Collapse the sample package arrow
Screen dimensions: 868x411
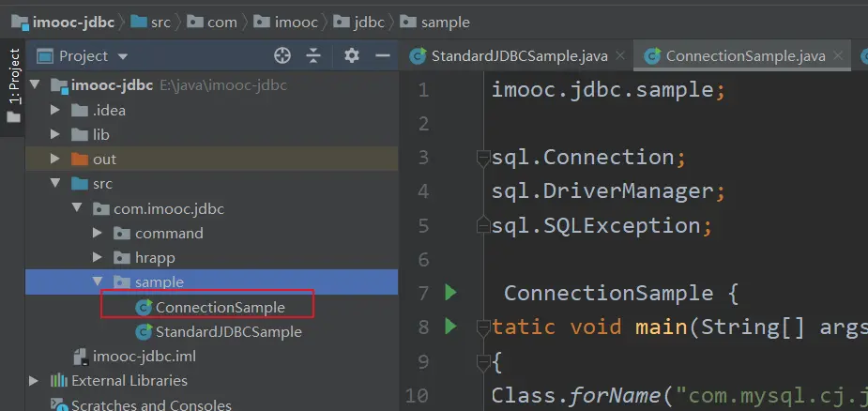click(98, 282)
